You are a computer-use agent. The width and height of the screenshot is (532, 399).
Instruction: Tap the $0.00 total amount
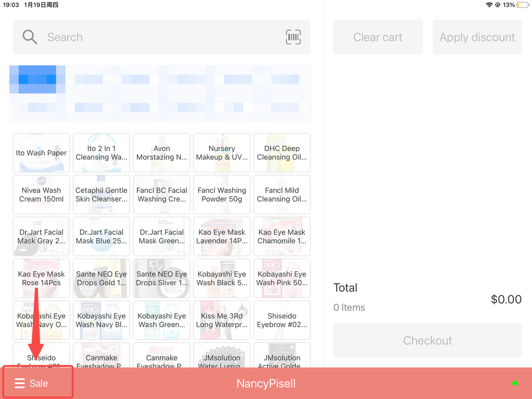coord(506,299)
